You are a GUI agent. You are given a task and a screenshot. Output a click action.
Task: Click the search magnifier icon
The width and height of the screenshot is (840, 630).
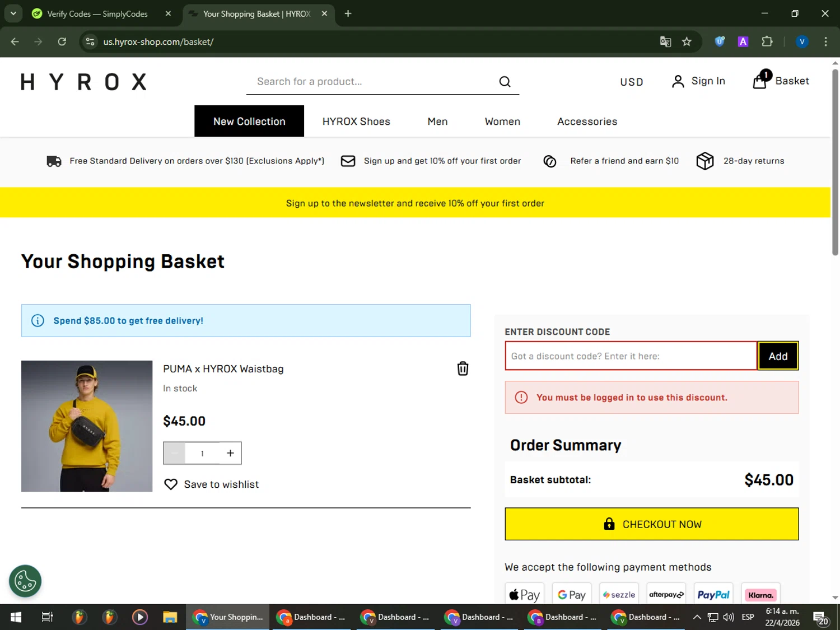505,82
